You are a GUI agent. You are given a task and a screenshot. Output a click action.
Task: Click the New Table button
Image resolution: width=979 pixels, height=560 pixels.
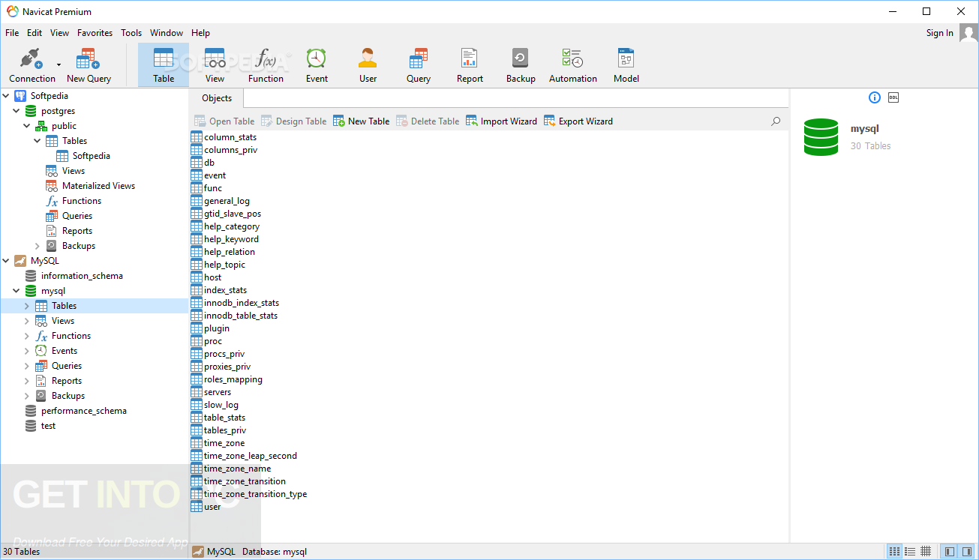coord(361,121)
